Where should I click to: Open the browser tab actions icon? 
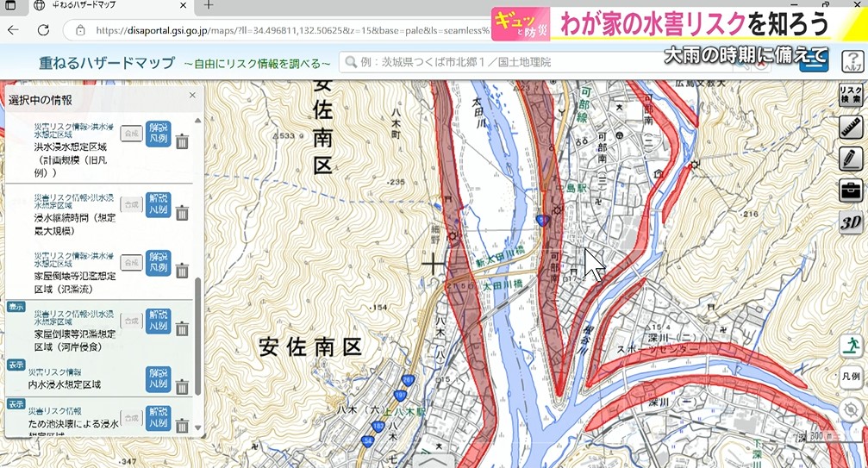click(10, 5)
